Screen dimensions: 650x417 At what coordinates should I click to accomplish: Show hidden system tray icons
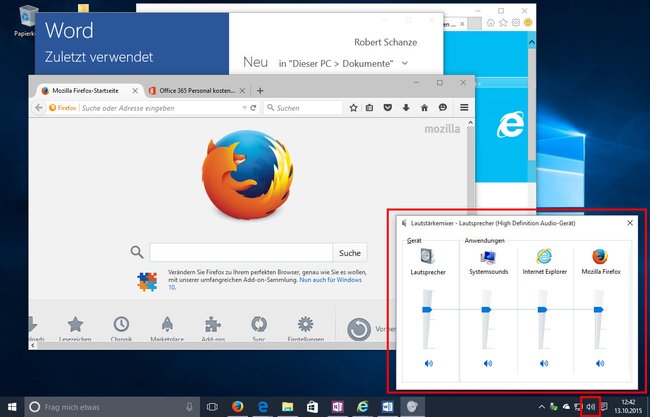(541, 407)
